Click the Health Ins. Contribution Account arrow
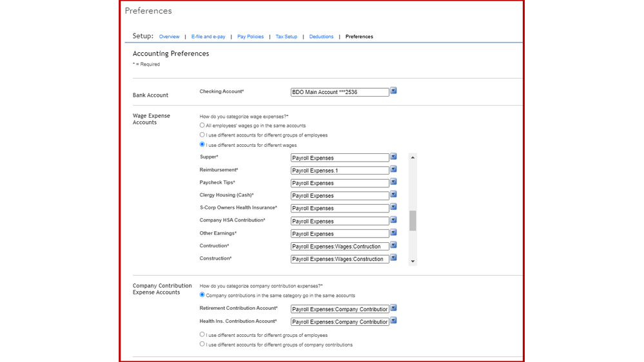644x362 pixels. click(393, 321)
